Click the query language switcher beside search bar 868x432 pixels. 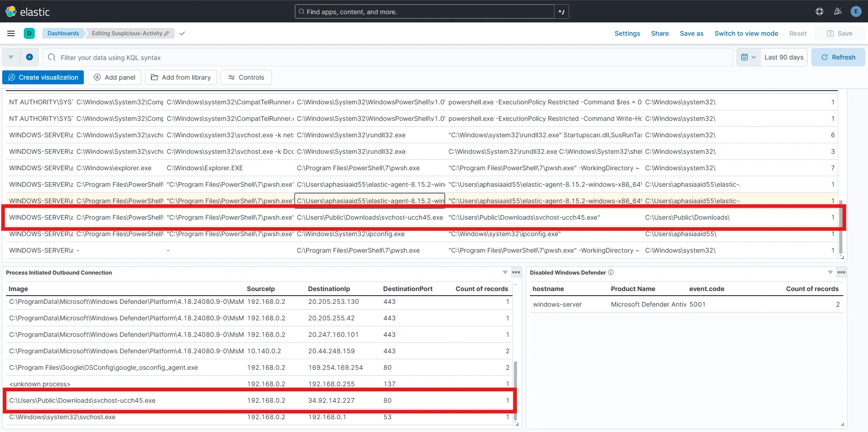(x=561, y=11)
